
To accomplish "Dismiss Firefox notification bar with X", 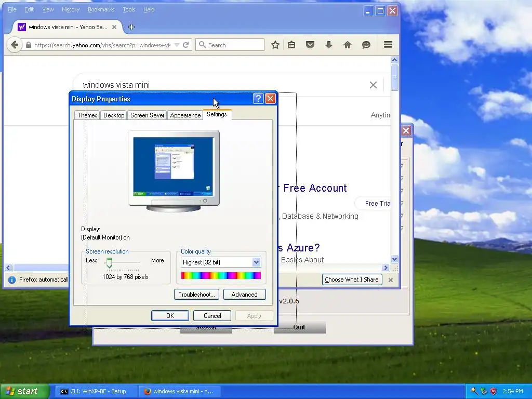I will point(391,280).
